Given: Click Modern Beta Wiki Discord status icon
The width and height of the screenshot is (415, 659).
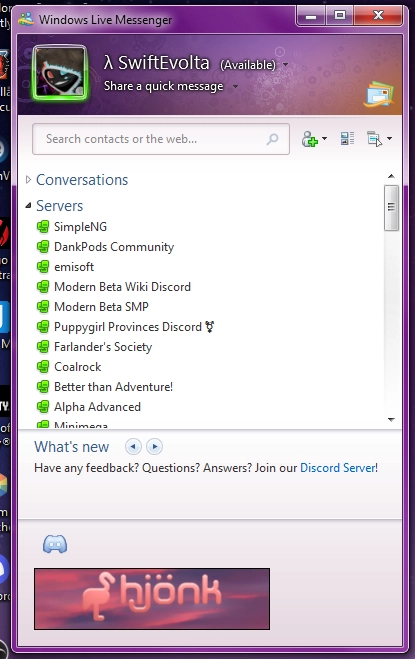Looking at the screenshot, I should click(x=43, y=287).
